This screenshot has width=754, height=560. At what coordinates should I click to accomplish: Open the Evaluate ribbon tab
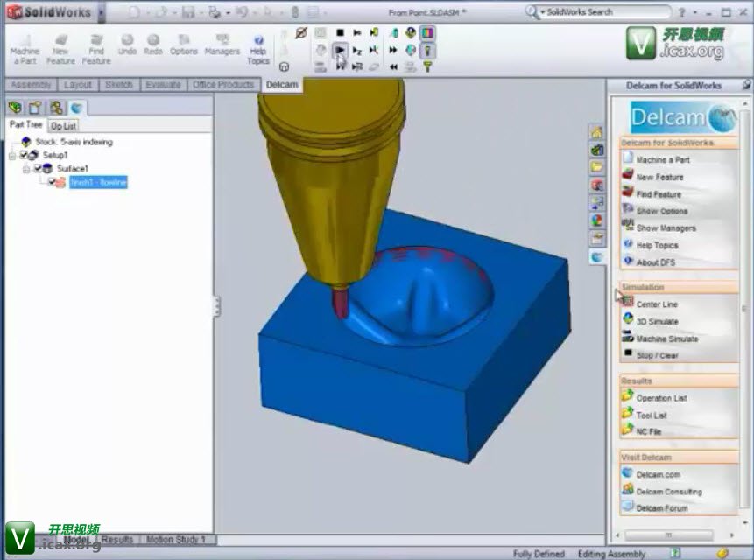(163, 85)
